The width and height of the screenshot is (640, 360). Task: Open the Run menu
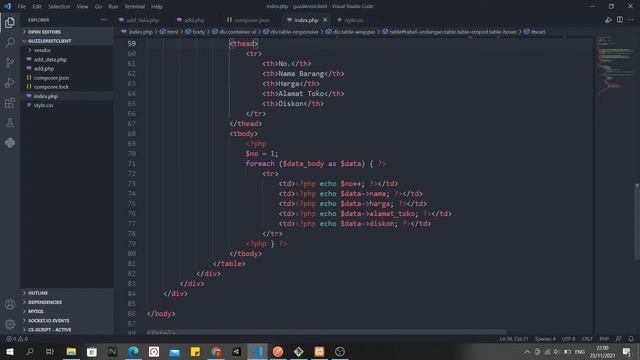pos(113,7)
